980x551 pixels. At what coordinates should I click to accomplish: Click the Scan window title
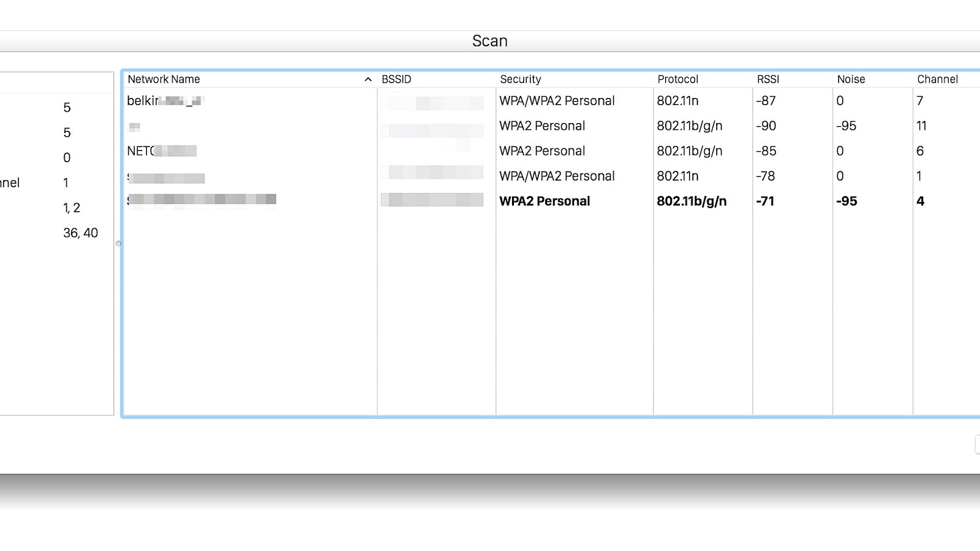pos(490,41)
